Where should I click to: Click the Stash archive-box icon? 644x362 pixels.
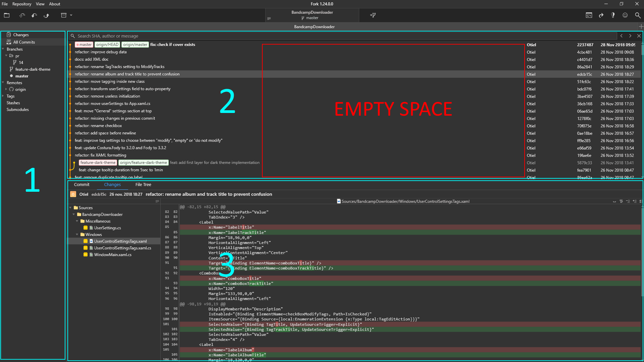click(x=63, y=15)
